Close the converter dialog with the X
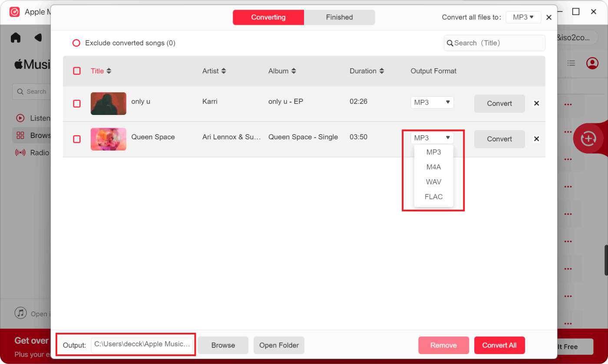This screenshot has width=608, height=364. [x=549, y=17]
